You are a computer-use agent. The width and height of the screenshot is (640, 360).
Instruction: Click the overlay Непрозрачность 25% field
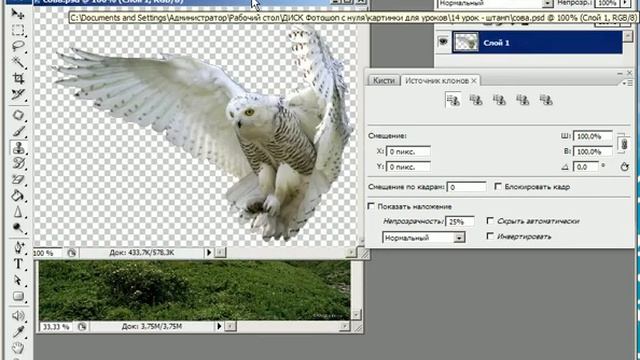460,221
